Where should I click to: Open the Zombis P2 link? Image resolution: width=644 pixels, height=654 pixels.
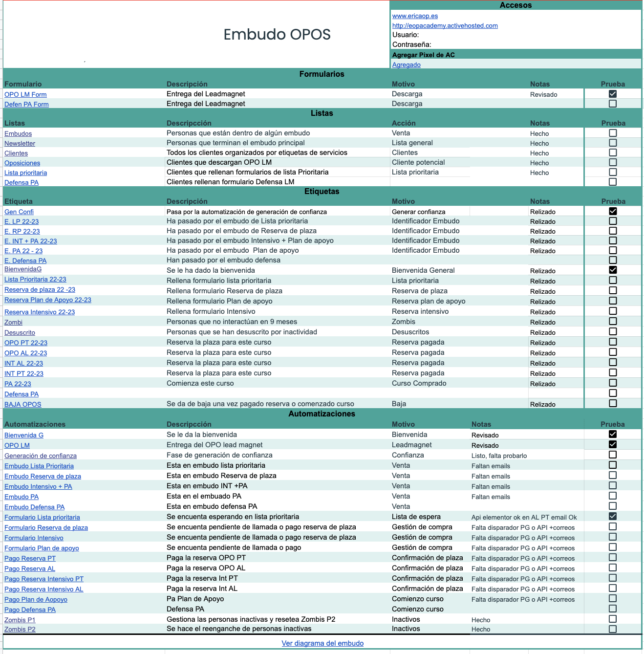coord(20,629)
